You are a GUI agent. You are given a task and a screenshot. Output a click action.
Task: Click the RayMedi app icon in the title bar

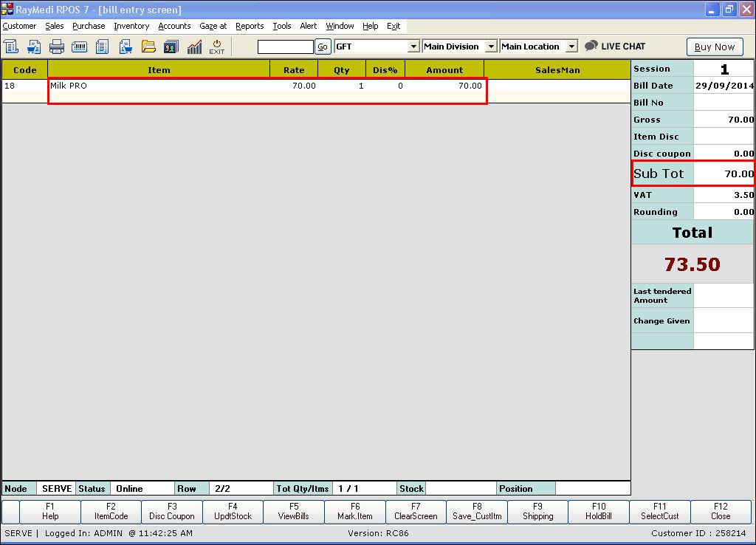[7, 9]
